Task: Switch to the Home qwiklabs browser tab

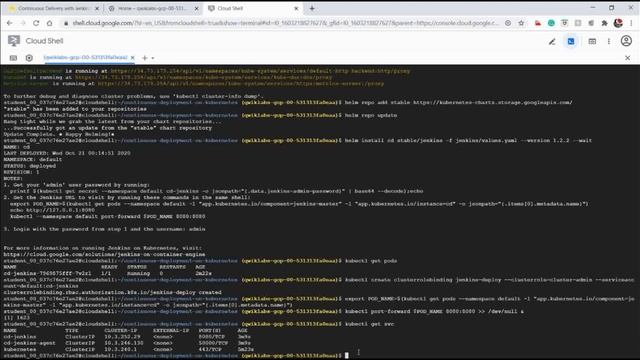Action: pos(152,8)
